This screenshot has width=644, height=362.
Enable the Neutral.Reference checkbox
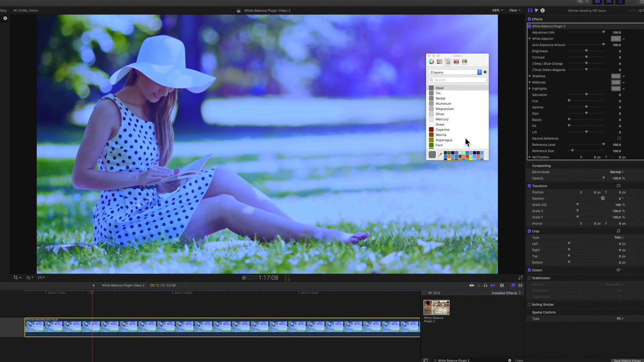(619, 138)
